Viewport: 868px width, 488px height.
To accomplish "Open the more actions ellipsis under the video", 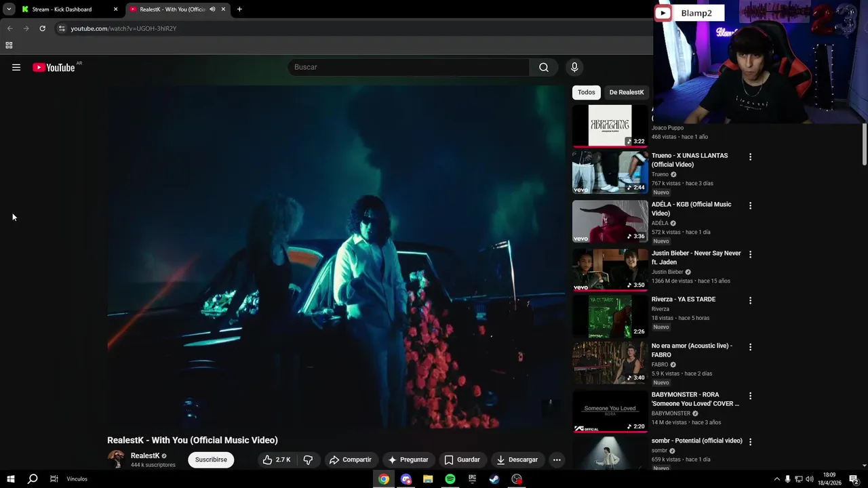I will click(x=557, y=460).
